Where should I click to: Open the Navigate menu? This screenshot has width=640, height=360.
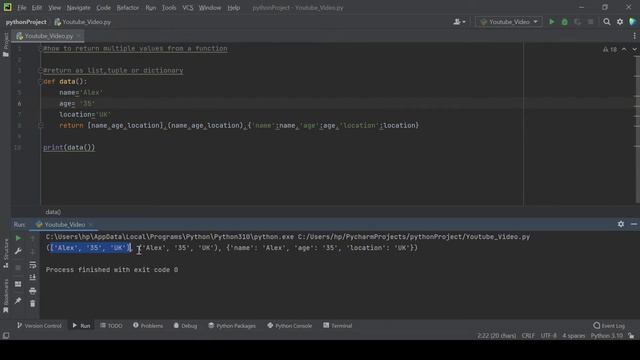pos(78,8)
